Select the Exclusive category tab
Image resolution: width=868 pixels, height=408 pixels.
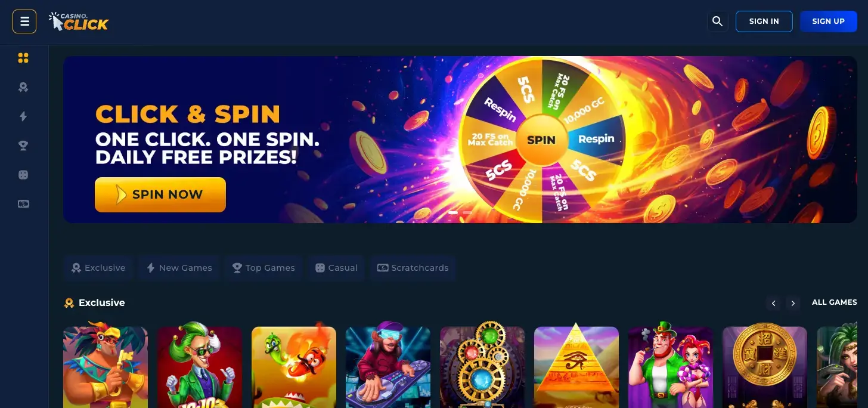98,268
